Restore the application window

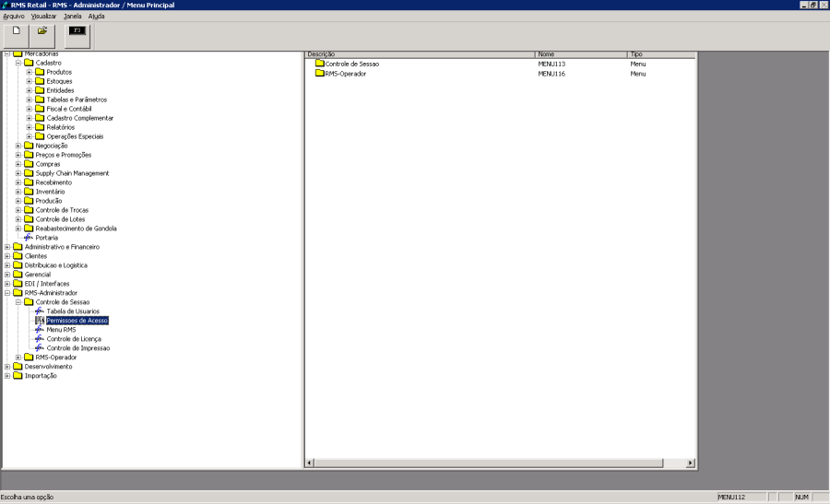pos(813,5)
